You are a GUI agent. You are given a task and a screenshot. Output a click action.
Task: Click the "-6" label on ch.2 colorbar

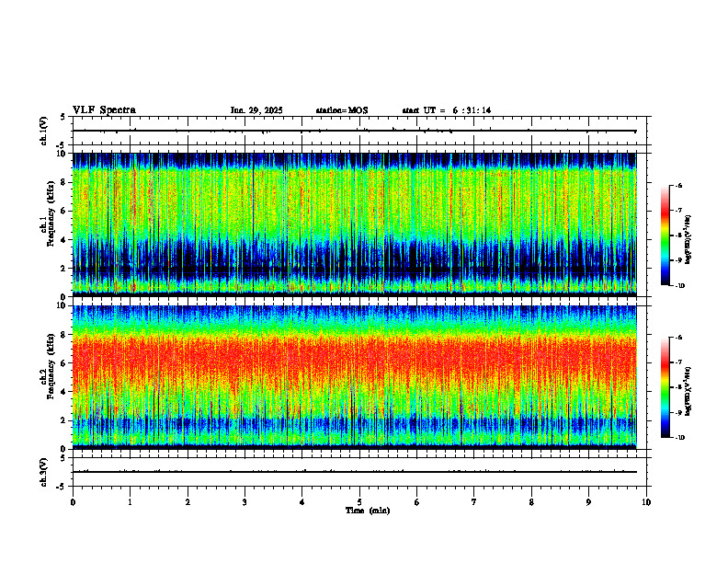(678, 338)
